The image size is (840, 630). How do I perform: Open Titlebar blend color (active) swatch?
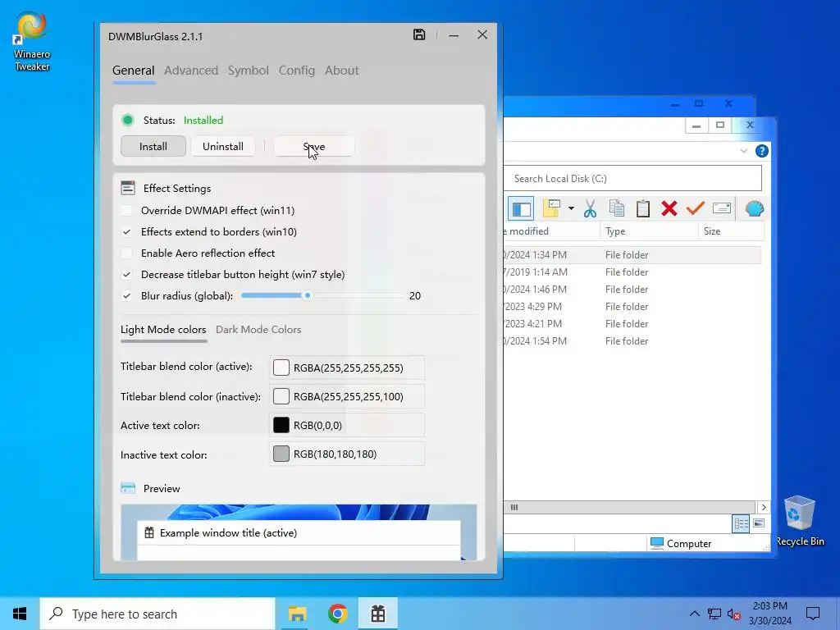coord(281,367)
